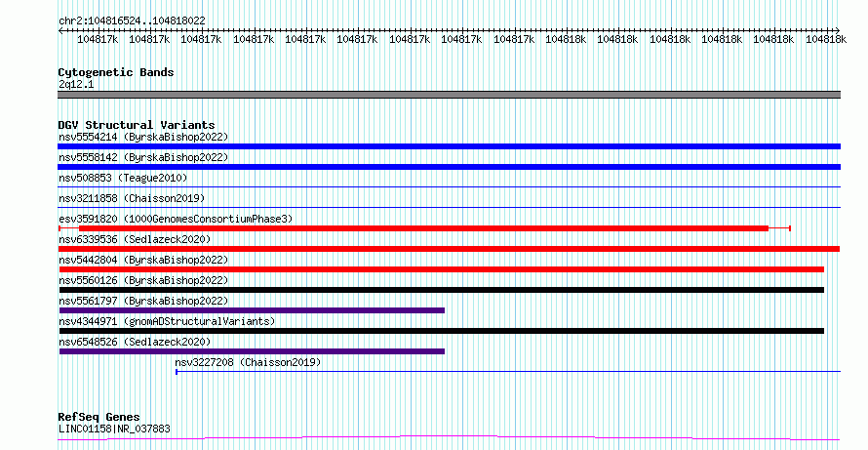Select the thin blue line under nsv508853

click(x=449, y=187)
